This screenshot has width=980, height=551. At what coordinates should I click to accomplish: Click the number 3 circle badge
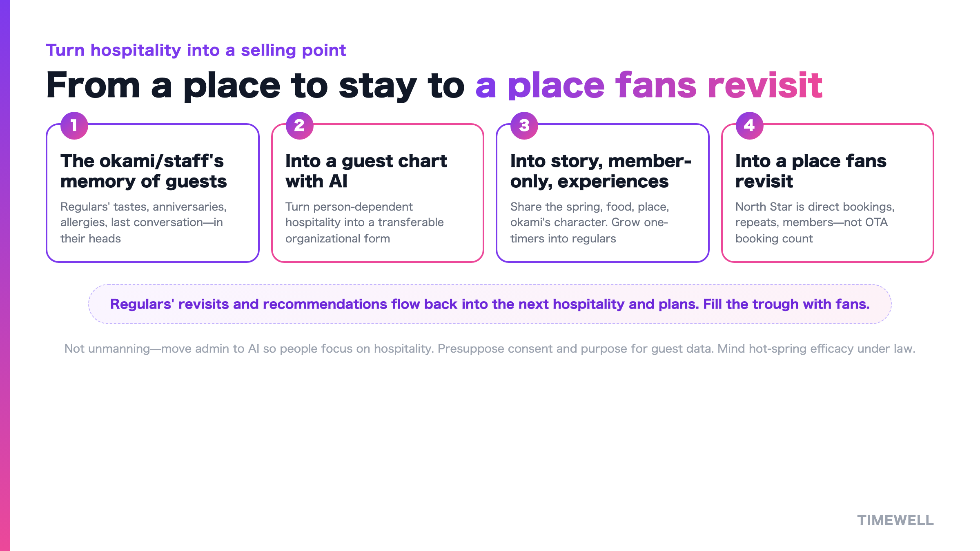(x=524, y=126)
